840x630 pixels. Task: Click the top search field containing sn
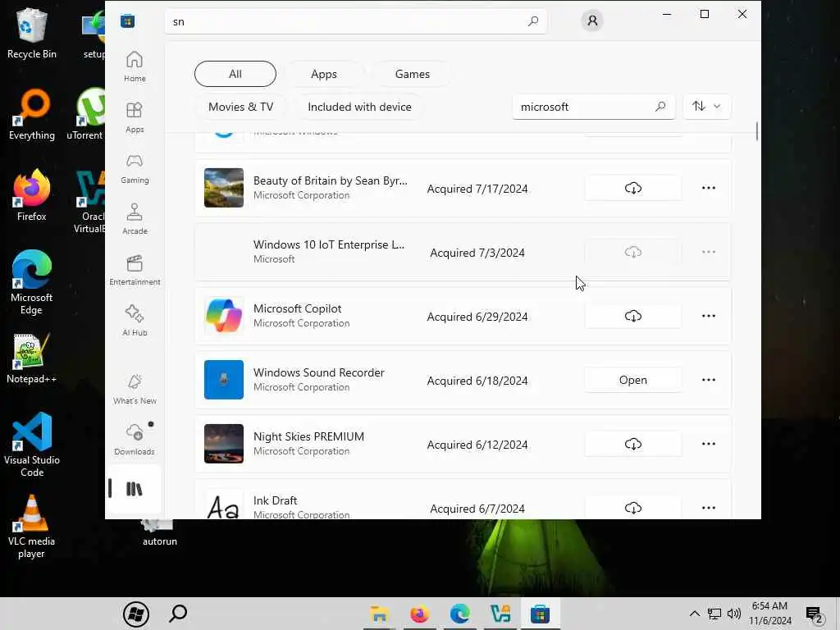(x=356, y=21)
